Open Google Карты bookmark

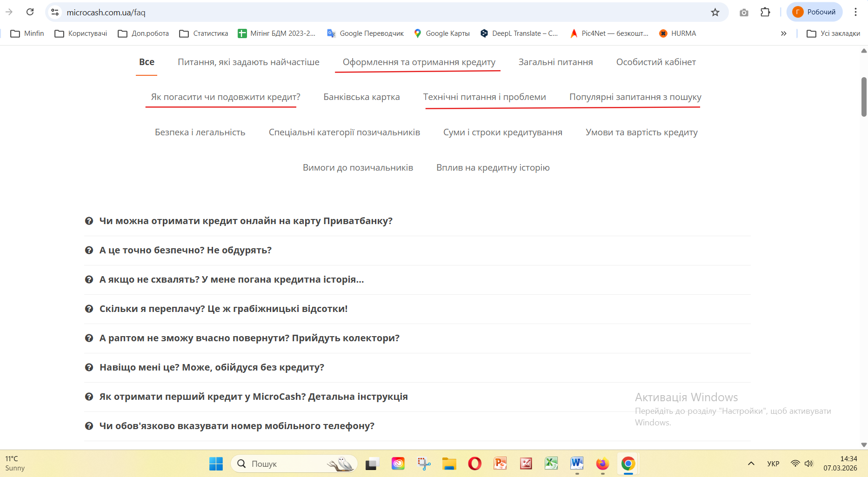pyautogui.click(x=442, y=33)
